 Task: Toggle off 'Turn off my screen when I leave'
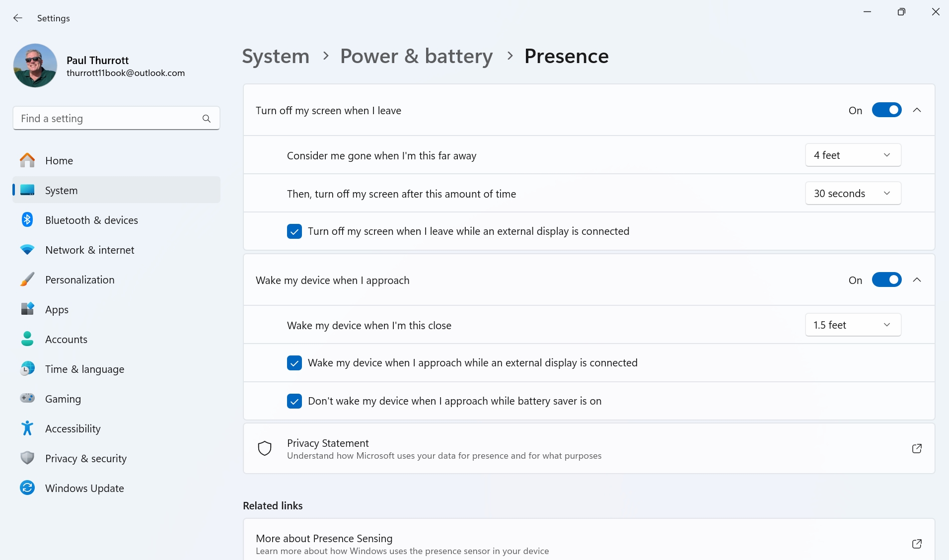point(886,110)
